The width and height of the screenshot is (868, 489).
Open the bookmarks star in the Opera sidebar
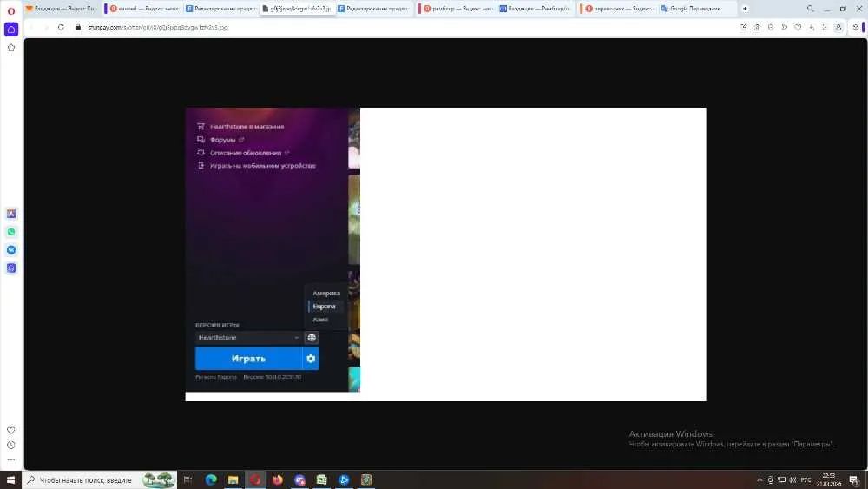pyautogui.click(x=11, y=48)
